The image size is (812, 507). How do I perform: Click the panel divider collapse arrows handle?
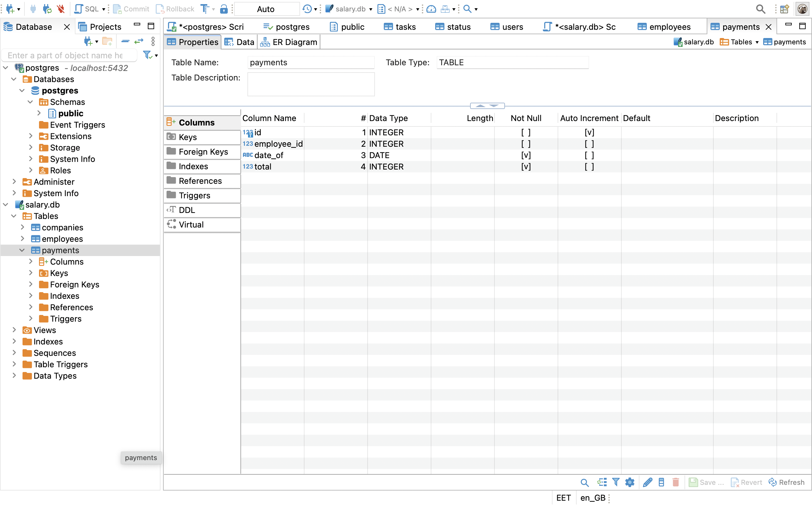click(487, 106)
